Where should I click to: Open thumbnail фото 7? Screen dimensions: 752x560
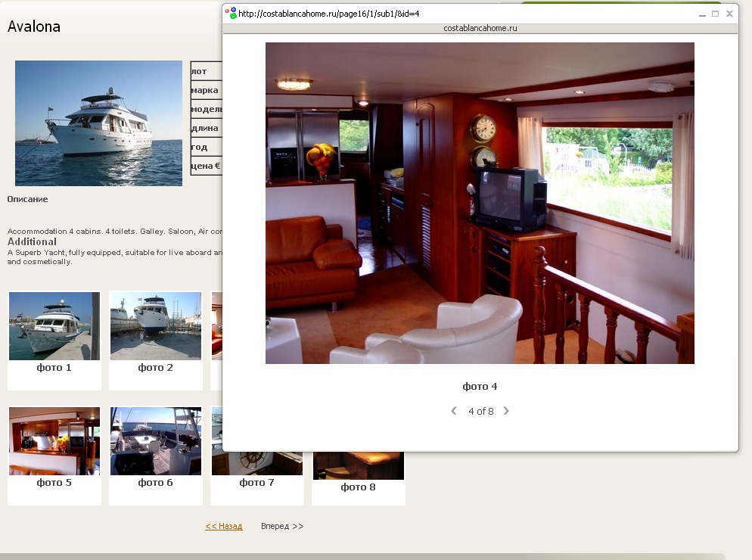coord(257,463)
